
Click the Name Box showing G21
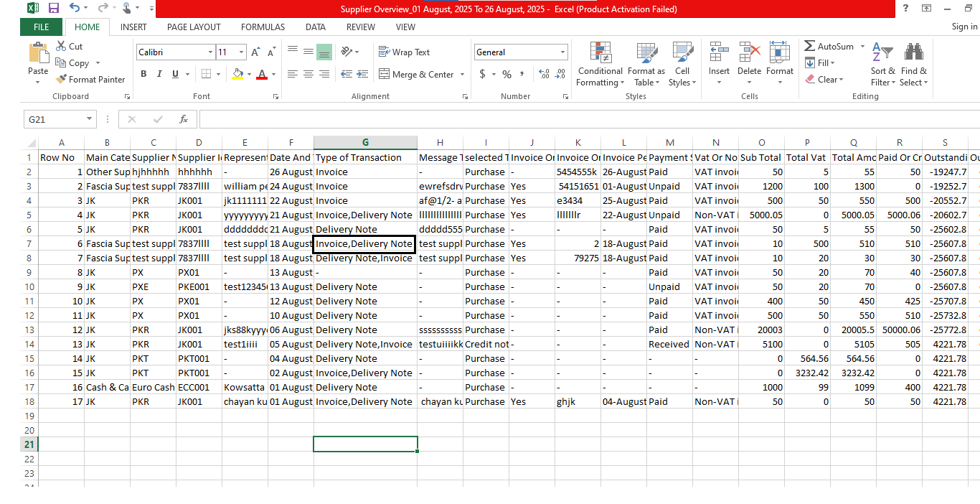53,119
